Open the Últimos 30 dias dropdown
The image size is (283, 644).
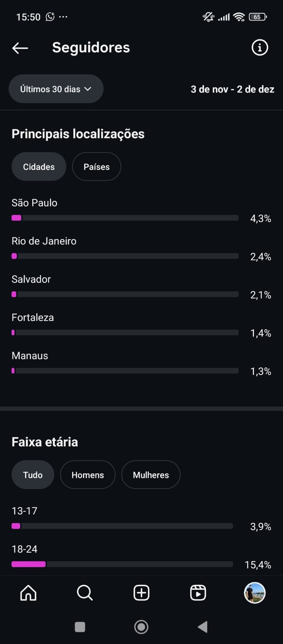56,89
